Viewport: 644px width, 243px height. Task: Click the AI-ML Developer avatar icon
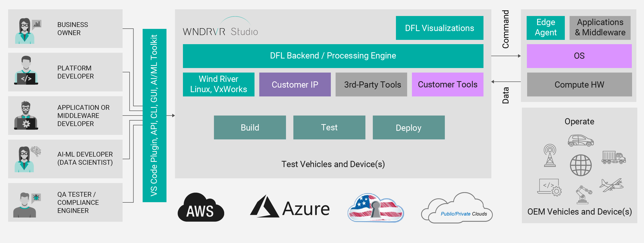click(24, 159)
